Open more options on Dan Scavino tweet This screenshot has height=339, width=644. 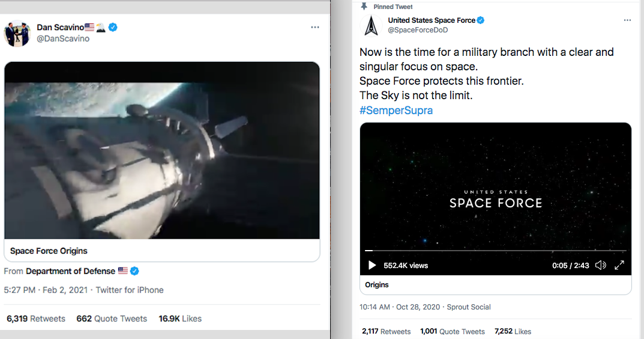pos(315,27)
